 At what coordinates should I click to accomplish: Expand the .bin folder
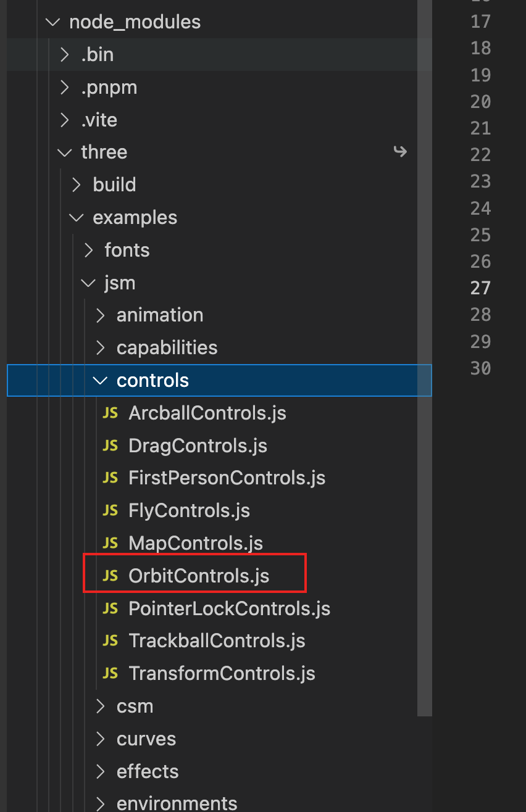65,55
